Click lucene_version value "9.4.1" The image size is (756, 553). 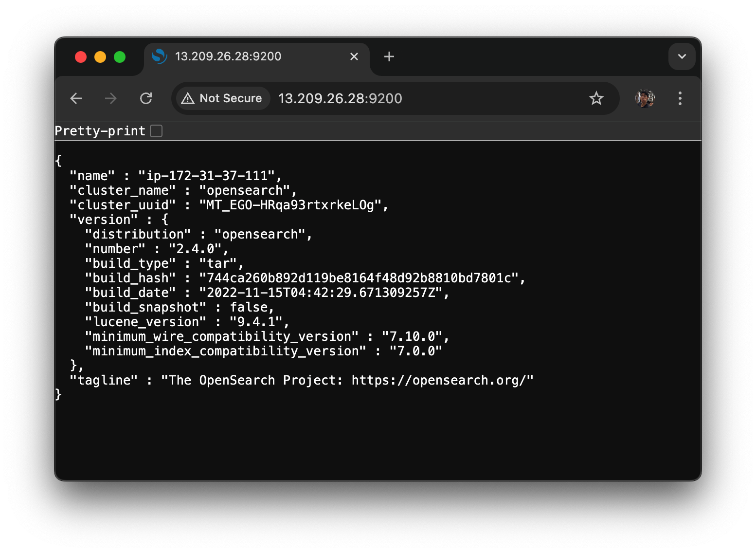[x=256, y=322]
